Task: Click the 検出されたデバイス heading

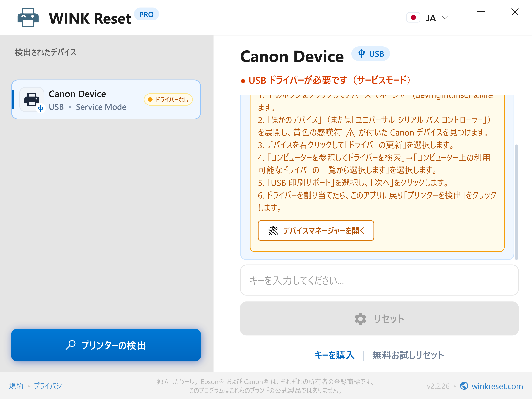Action: tap(45, 52)
